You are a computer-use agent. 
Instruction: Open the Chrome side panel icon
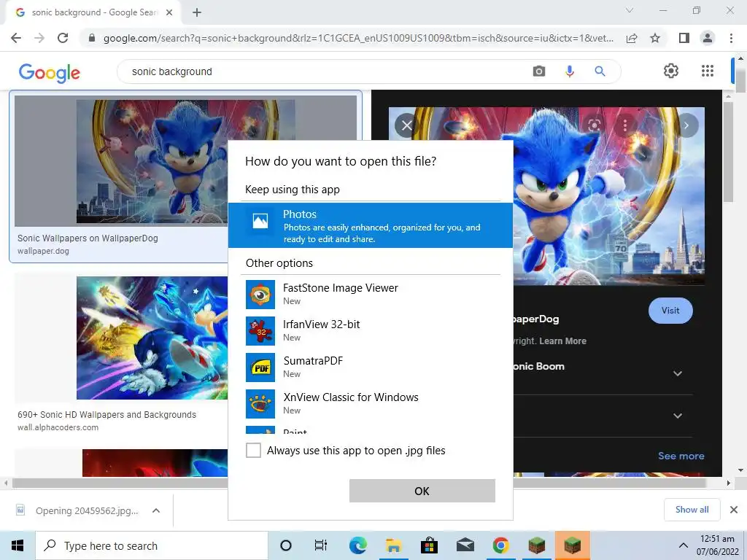tap(684, 38)
